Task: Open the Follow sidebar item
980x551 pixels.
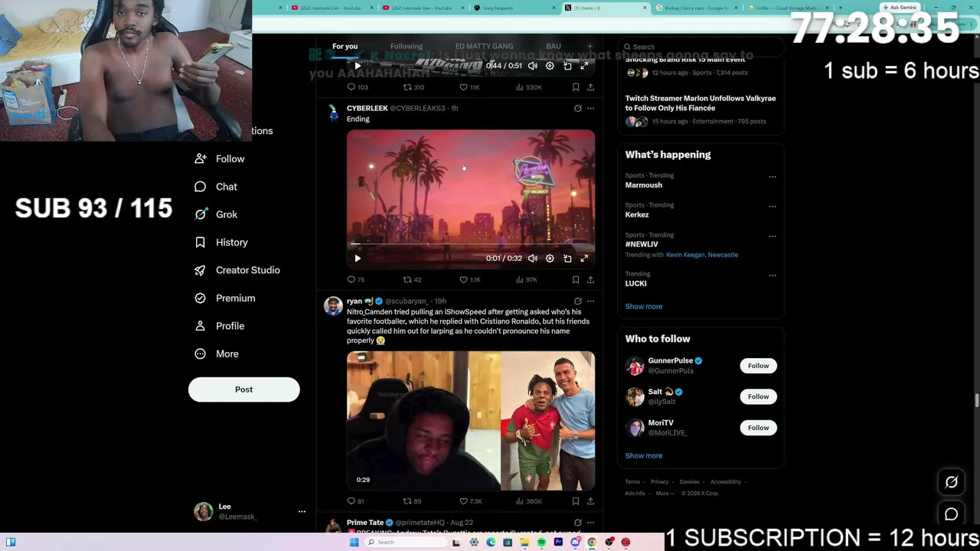Action: 220,158
